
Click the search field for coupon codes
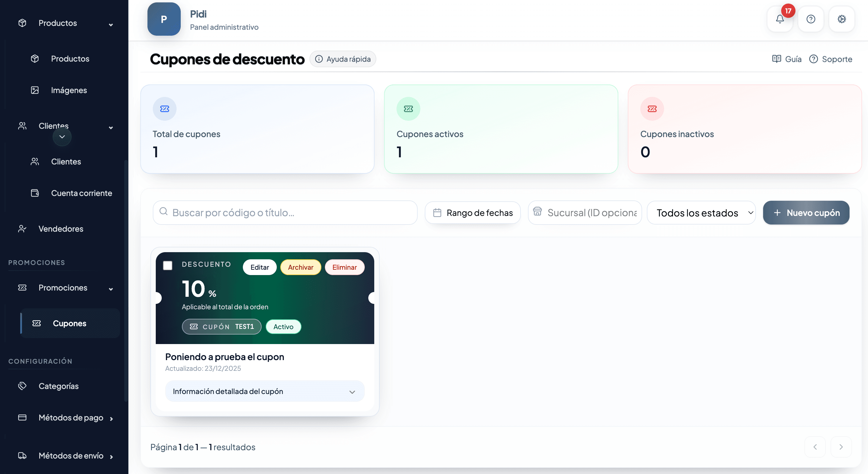pos(285,212)
